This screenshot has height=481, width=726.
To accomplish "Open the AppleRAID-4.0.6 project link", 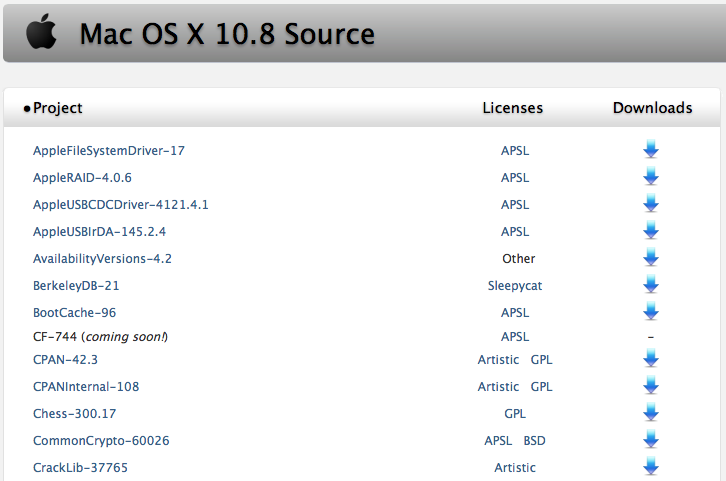I will (82, 178).
